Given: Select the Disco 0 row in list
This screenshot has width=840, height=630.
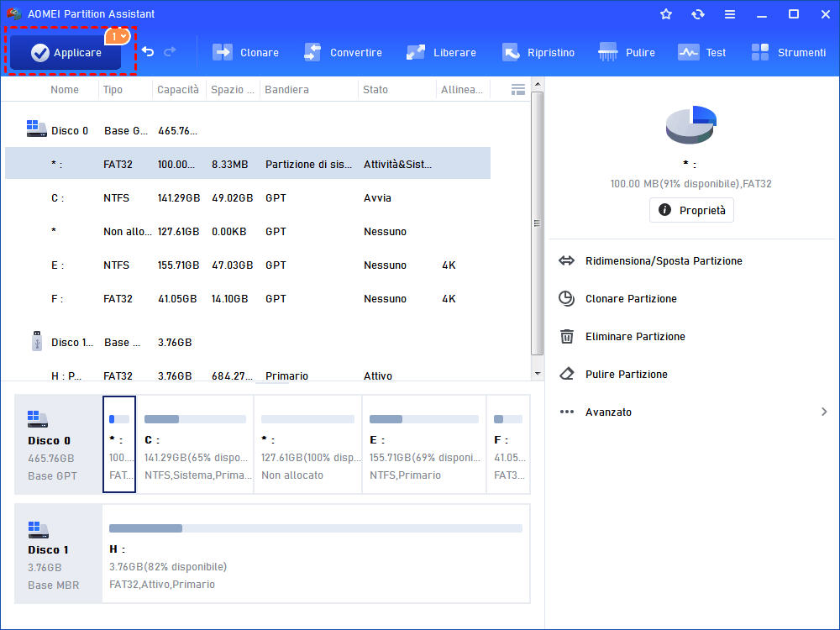Looking at the screenshot, I should click(x=248, y=131).
